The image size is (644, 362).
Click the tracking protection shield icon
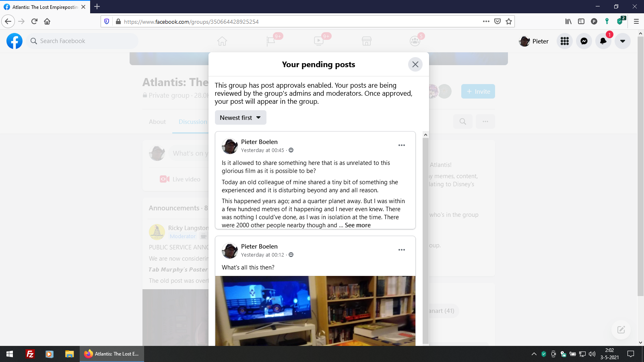(107, 21)
